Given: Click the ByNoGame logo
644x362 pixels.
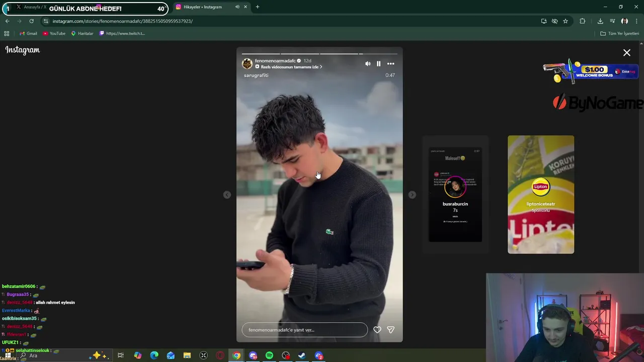Looking at the screenshot, I should (598, 103).
